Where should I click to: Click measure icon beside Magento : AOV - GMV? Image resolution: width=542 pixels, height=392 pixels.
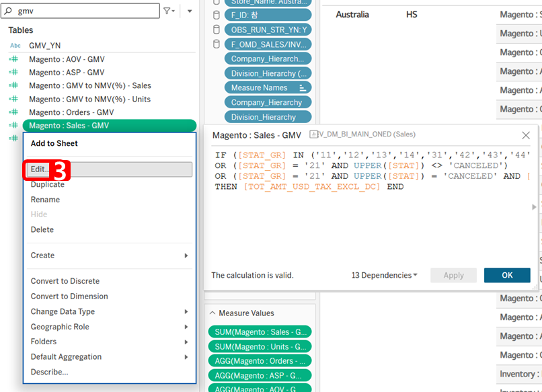click(x=13, y=59)
